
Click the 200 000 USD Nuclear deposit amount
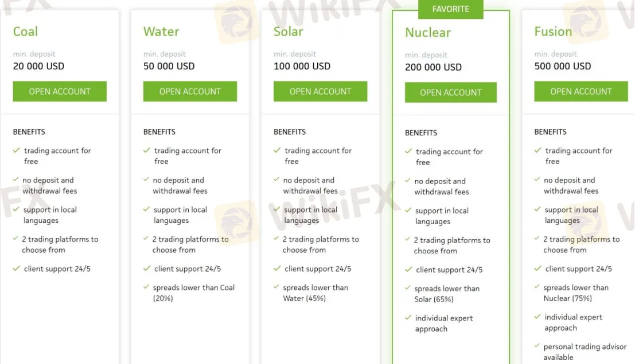click(433, 67)
